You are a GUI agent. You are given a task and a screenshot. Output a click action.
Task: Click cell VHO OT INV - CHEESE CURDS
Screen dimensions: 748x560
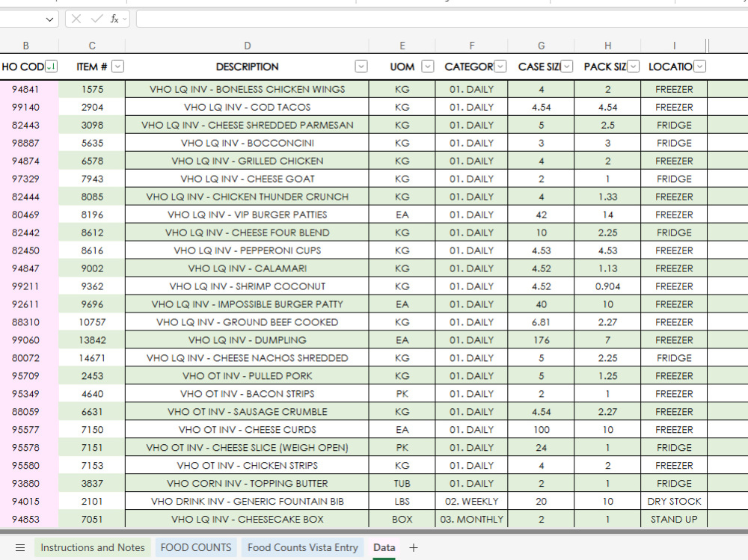click(247, 430)
